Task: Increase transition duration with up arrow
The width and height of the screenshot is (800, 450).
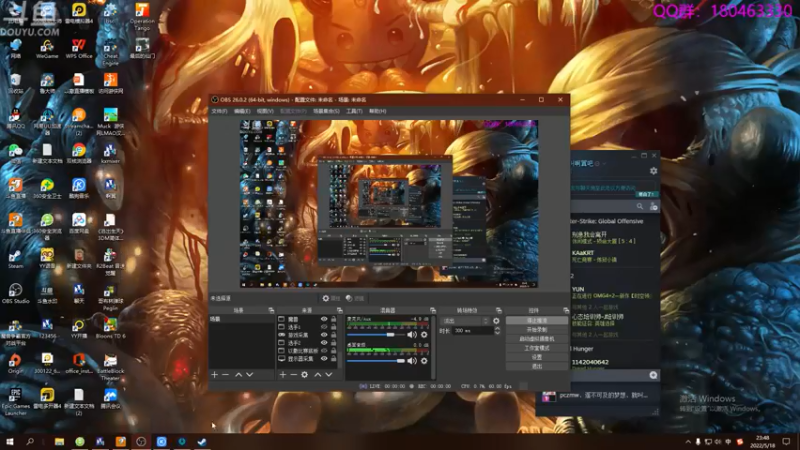Action: [497, 329]
